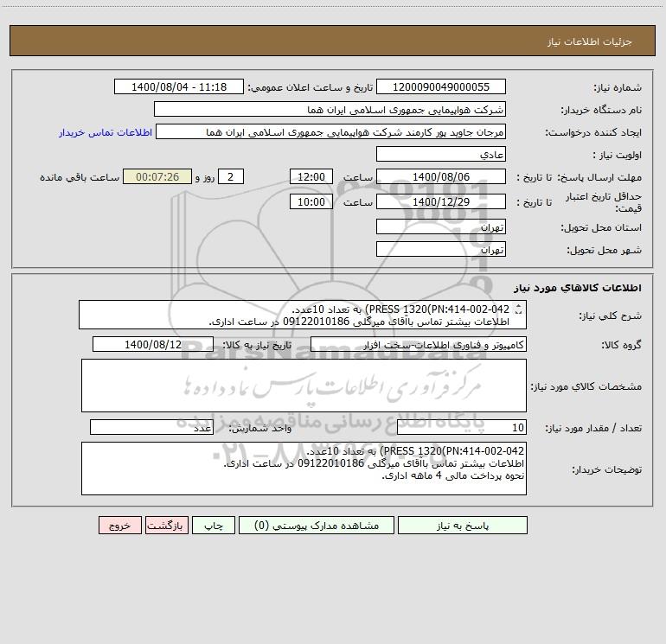Click گروه کالا field کامپیوتر و فناوری
This screenshot has height=644, width=666.
coord(419,344)
